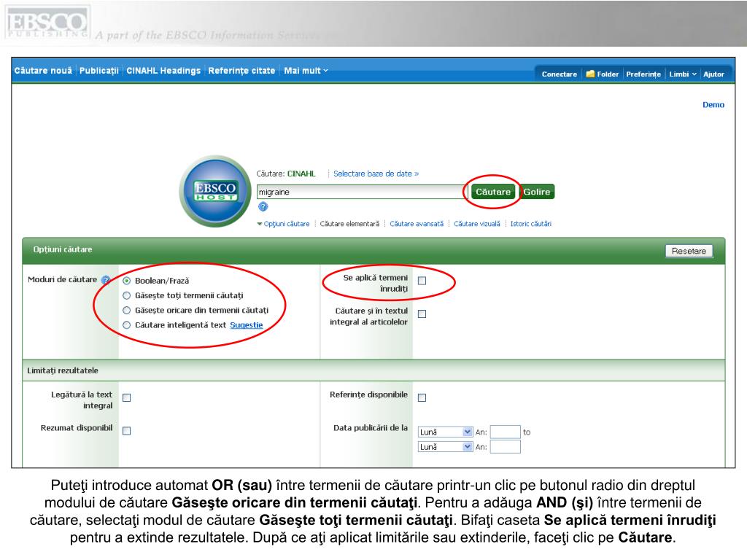Screen dimensions: 747x560
Task: Tick Rezumat disponibil checkbox
Action: point(127,430)
